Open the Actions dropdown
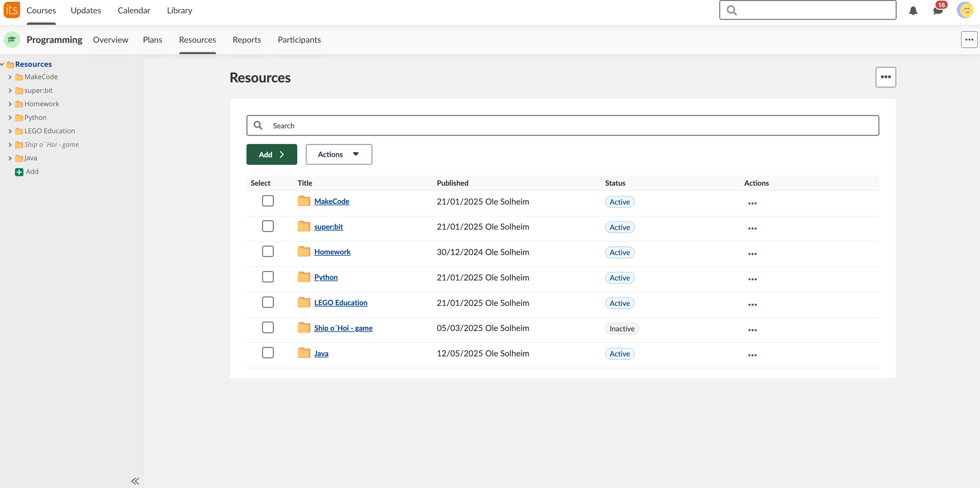The image size is (980, 488). (338, 154)
